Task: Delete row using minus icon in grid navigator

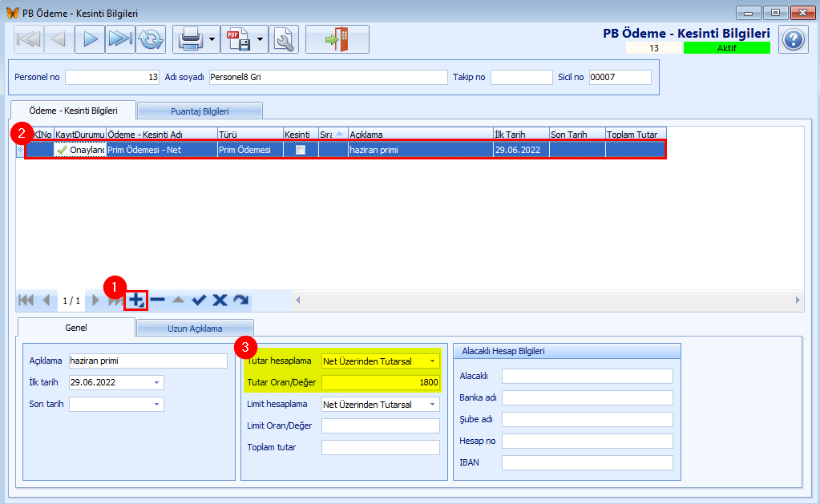Action: pos(157,300)
